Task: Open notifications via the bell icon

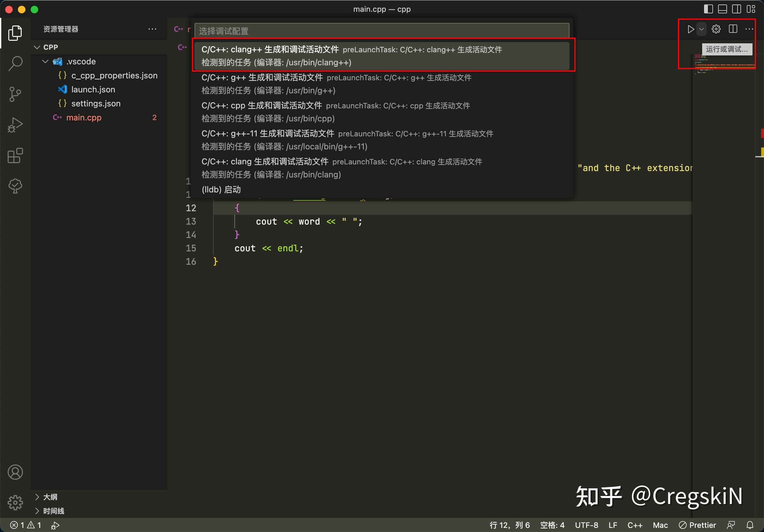Action: point(749,525)
